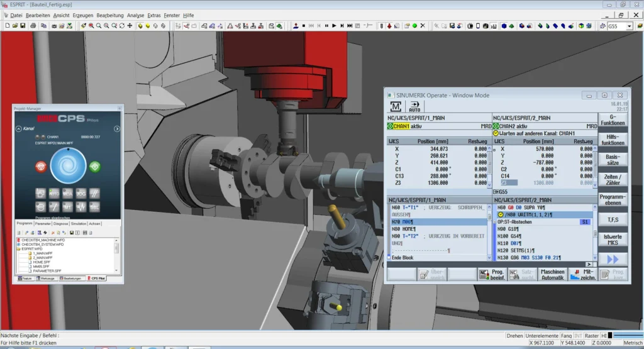Open the G55 work coordinate dropdown
The image size is (644, 349).
tap(629, 26)
